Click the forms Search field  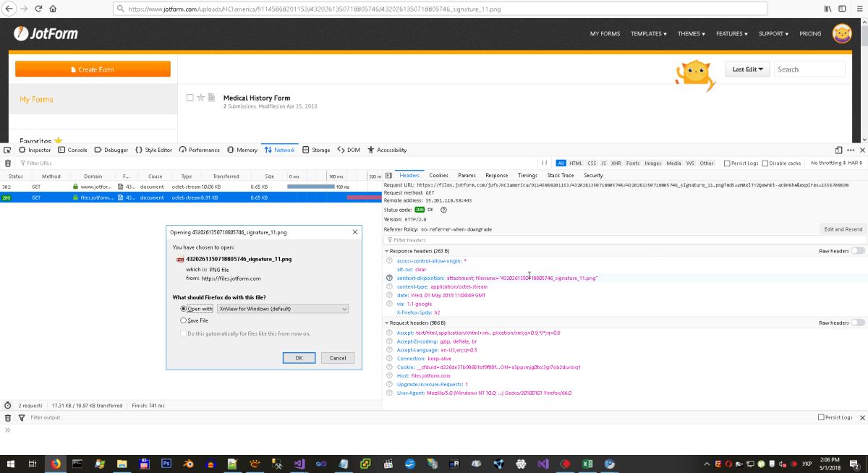tap(809, 69)
